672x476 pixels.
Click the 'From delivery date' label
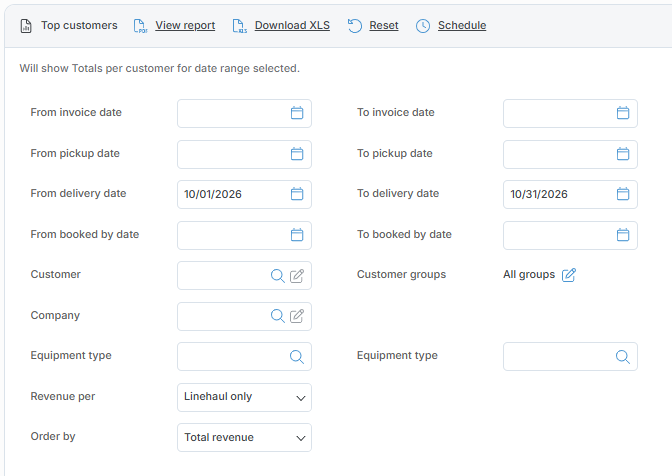(78, 193)
